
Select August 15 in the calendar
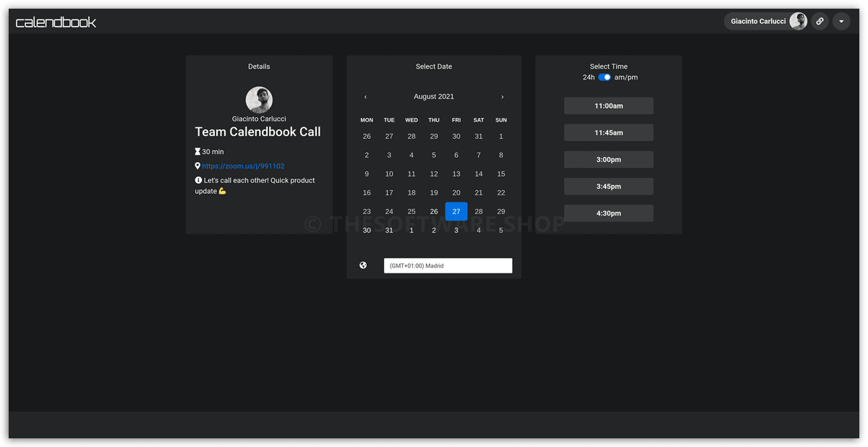point(501,174)
